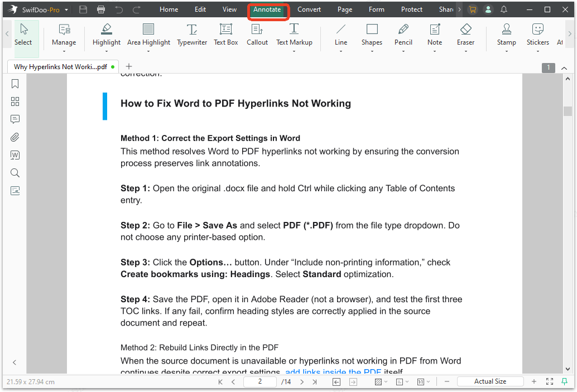Screen dimensions: 577x392
Task: Collapse the left sidebar with arrow
Action: point(15,362)
